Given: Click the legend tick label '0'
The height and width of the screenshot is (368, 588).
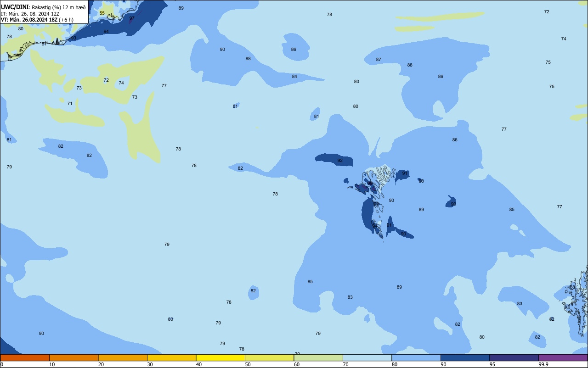Looking at the screenshot, I should pos(2,364).
